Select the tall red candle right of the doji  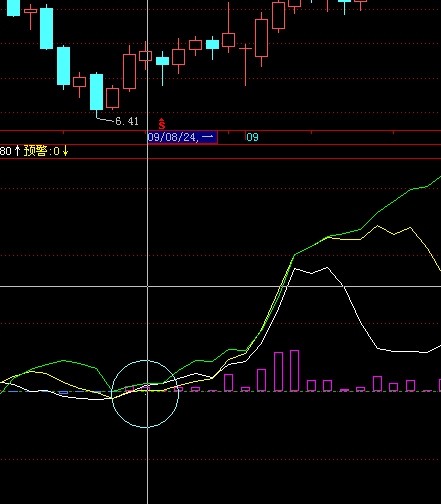(261, 38)
